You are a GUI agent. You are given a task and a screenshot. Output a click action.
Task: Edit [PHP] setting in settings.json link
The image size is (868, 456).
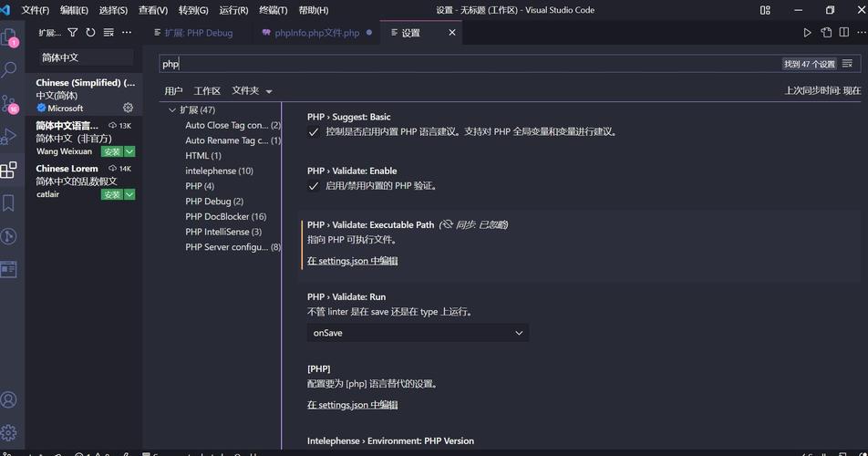[353, 405]
